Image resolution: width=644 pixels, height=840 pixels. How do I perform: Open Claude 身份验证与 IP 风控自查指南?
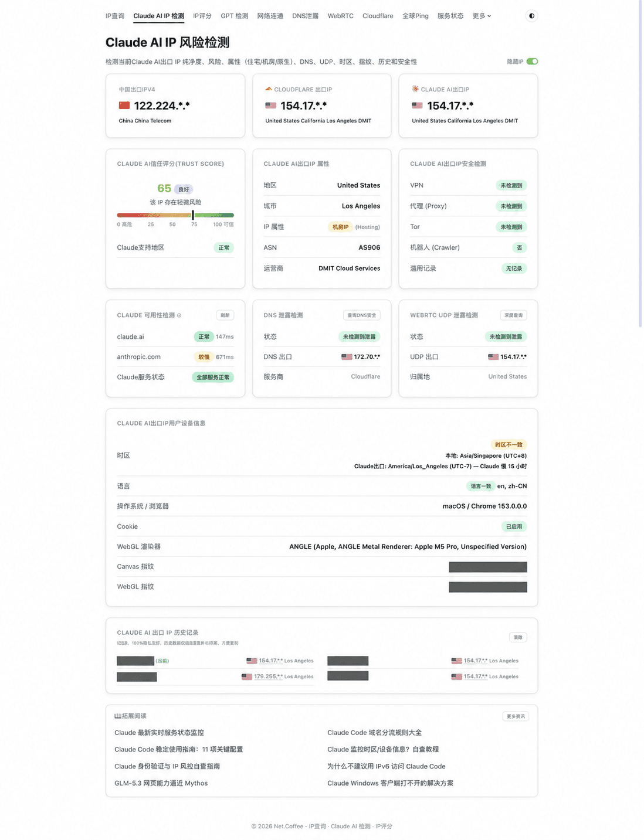(167, 767)
